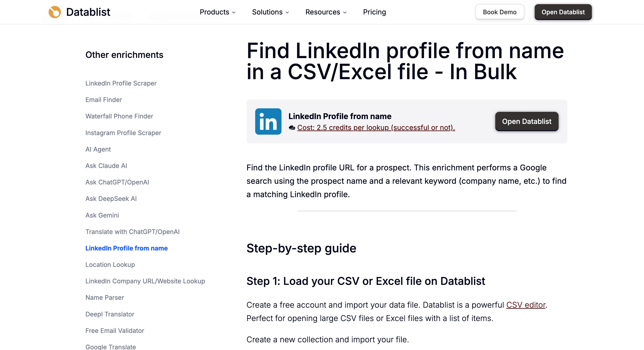Image resolution: width=644 pixels, height=350 pixels.
Task: Follow the CSV editor link
Action: [525, 305]
